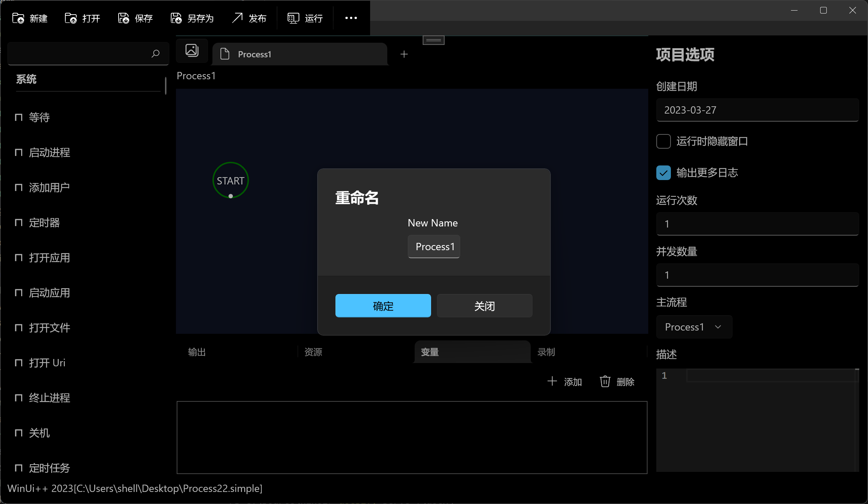Add a new process tab with plus
Viewport: 868px width, 504px height.
click(404, 54)
